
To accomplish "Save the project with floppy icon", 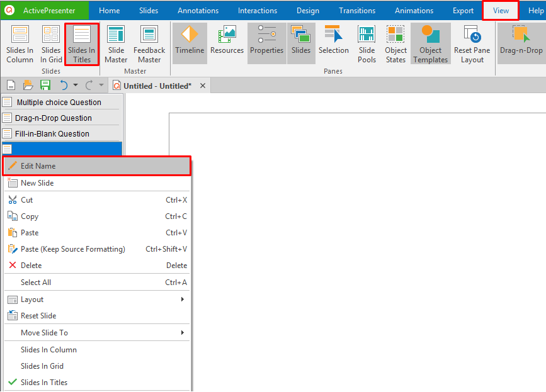I will [45, 85].
